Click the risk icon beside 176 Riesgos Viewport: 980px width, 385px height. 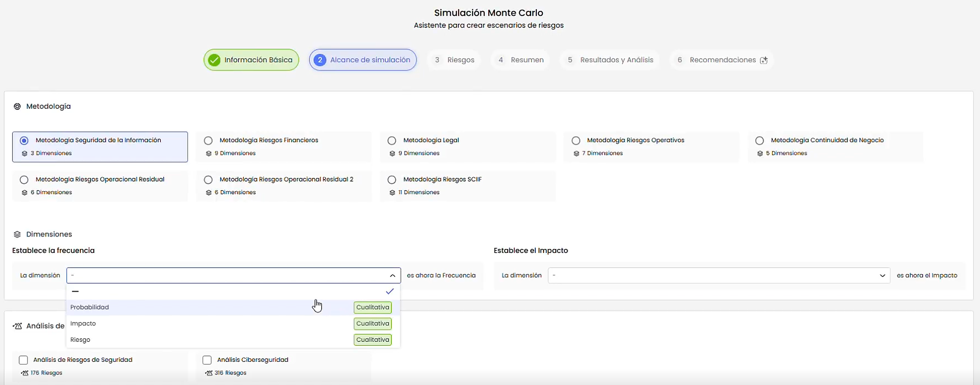[x=25, y=373]
